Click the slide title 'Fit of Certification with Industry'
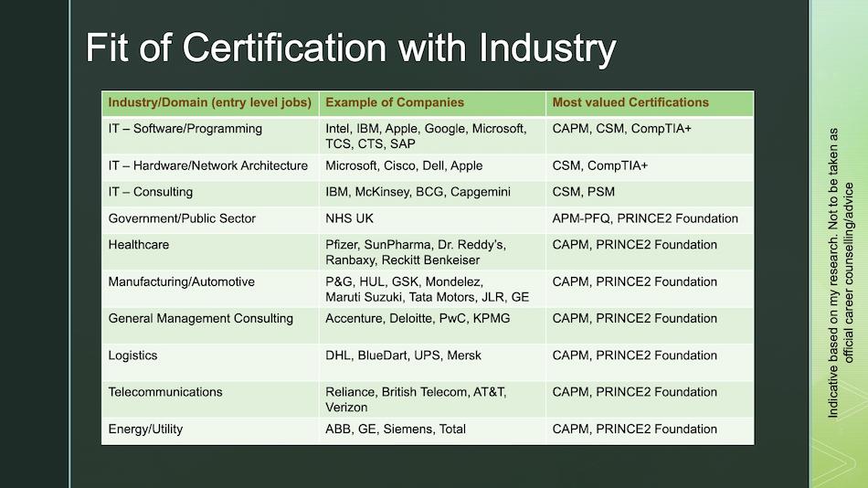Viewport: 868px width, 488px height. (x=351, y=48)
